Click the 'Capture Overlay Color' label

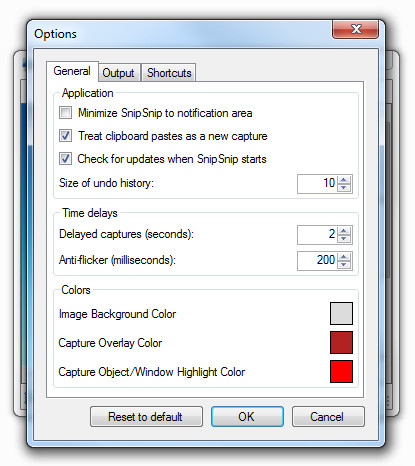110,343
